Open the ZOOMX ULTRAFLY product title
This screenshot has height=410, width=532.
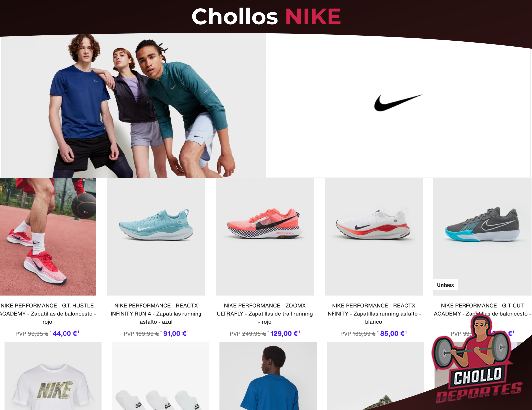click(265, 314)
